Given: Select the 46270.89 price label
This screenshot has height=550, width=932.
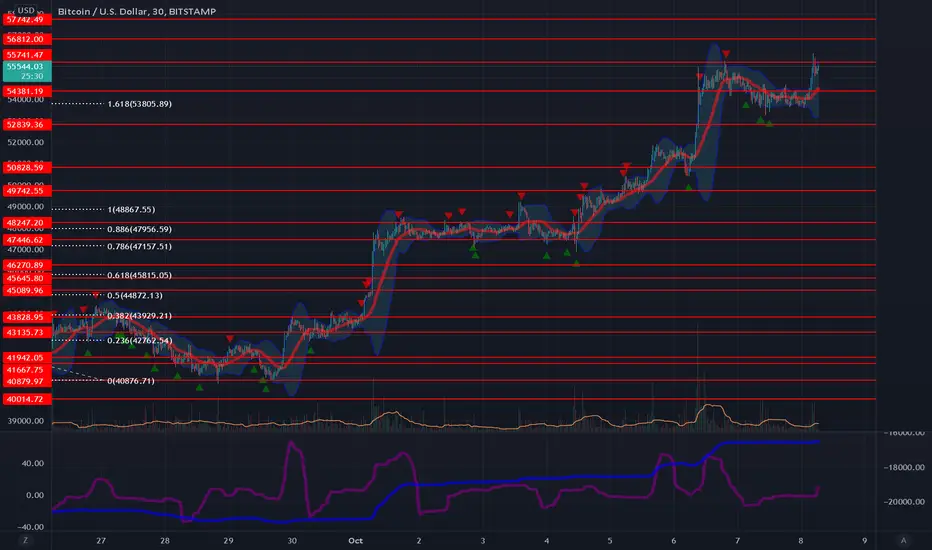Looking at the screenshot, I should click(x=27, y=265).
